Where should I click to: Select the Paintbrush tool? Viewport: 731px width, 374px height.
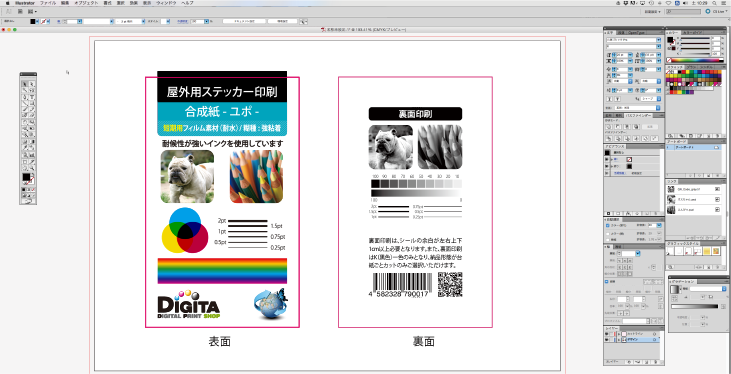(25, 109)
